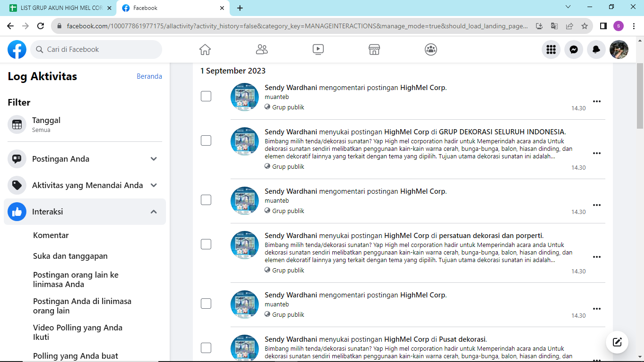
Task: Select Suka dan tanggapan filter
Action: (x=70, y=256)
